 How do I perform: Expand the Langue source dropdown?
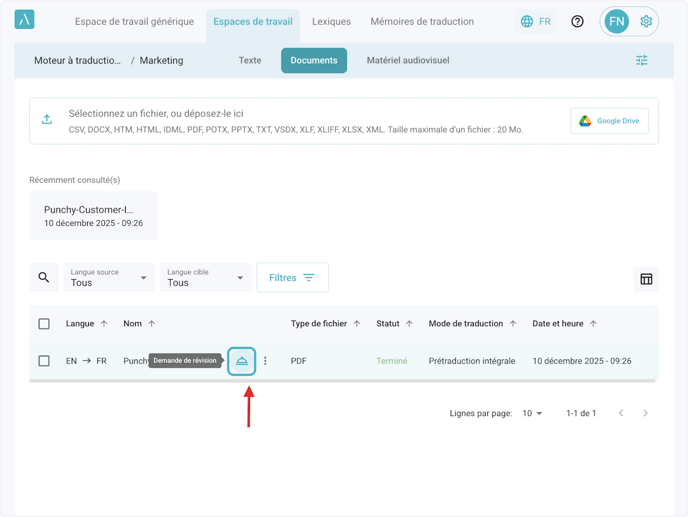tap(109, 278)
